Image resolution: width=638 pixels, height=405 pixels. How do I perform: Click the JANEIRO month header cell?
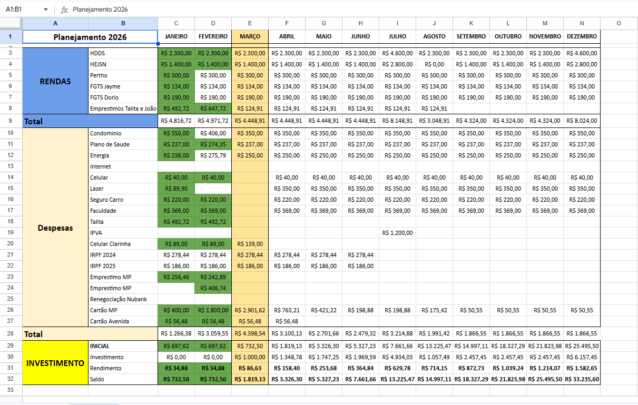(176, 37)
